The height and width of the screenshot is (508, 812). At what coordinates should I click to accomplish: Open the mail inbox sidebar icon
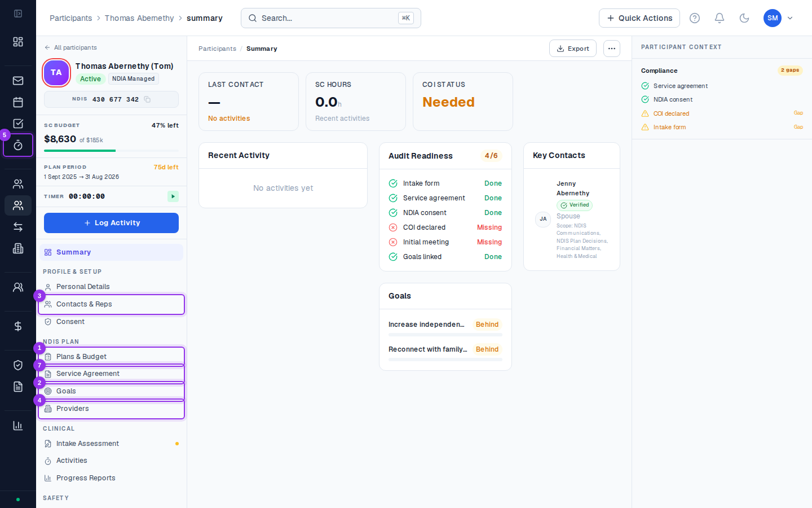pyautogui.click(x=18, y=81)
